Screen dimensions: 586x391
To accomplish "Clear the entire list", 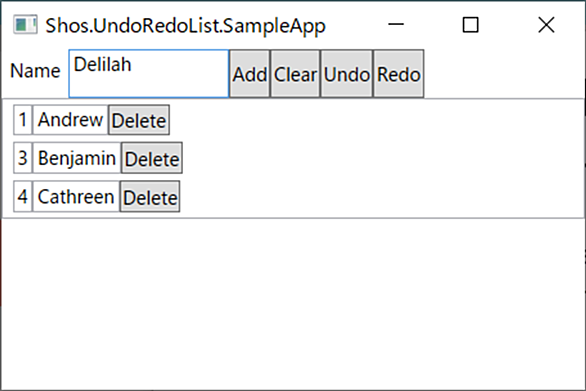I will pyautogui.click(x=295, y=74).
